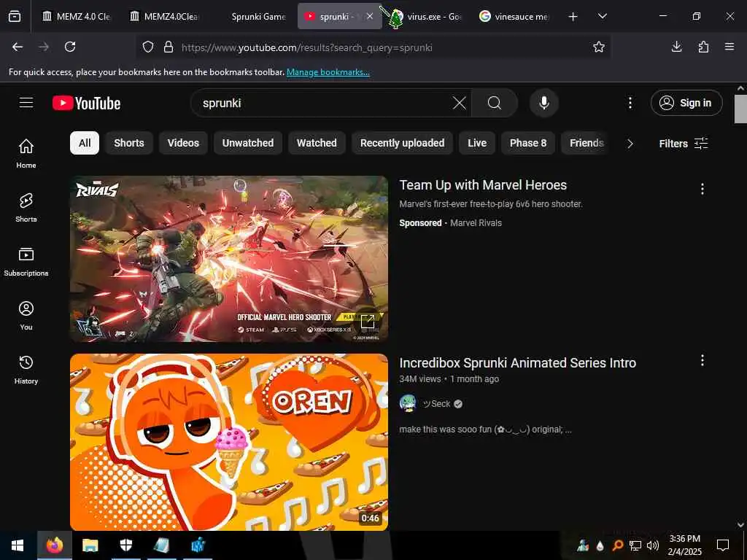Image resolution: width=747 pixels, height=560 pixels.
Task: Clear the sprunki search query with the X
Action: [460, 103]
